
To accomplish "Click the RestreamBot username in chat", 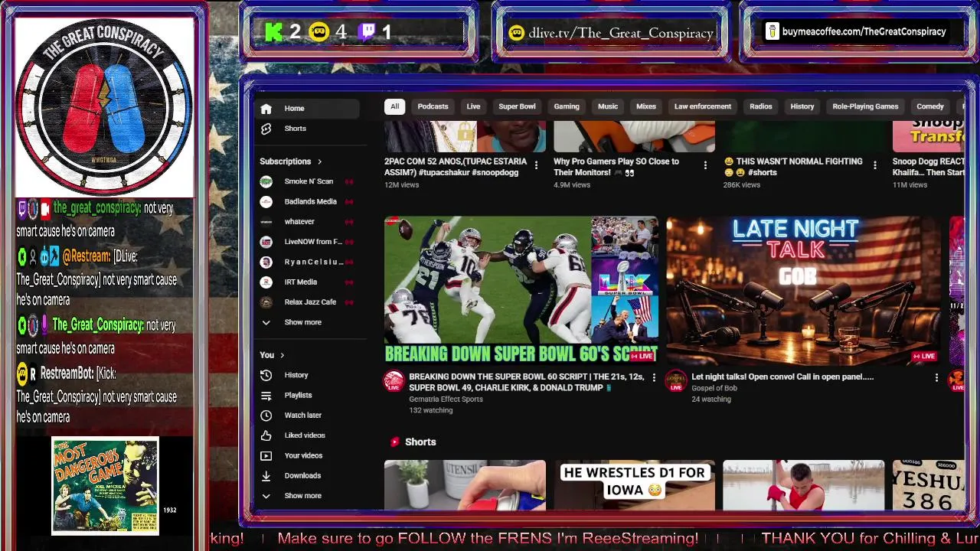I will click(65, 373).
